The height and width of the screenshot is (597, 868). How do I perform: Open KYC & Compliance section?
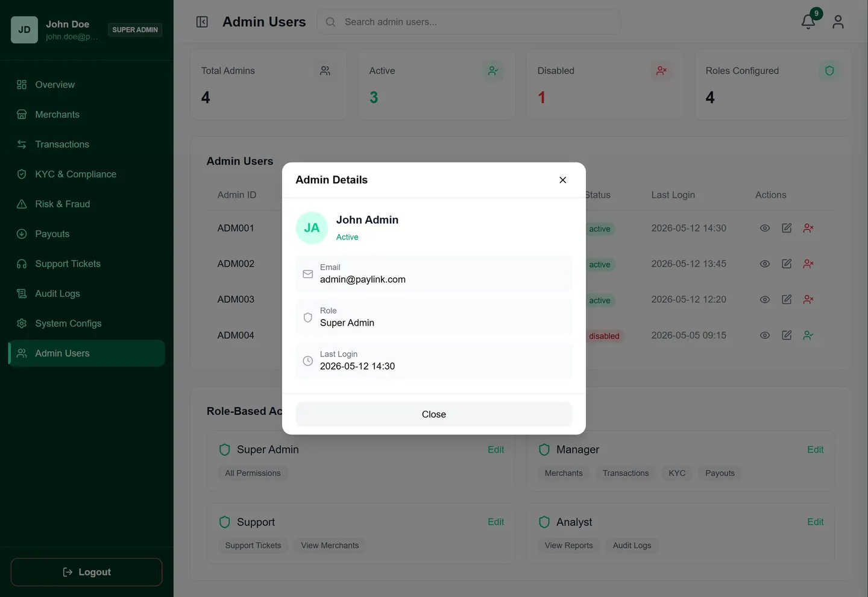pos(87,174)
